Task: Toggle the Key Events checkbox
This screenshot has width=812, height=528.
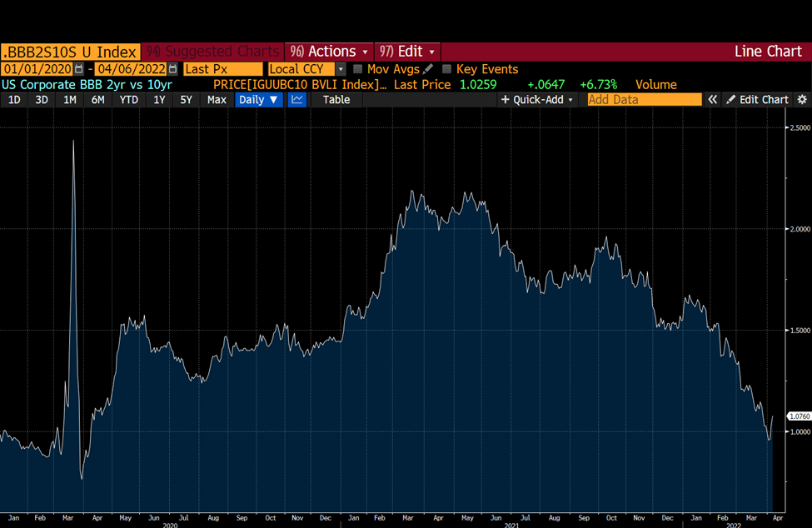Action: [x=447, y=69]
